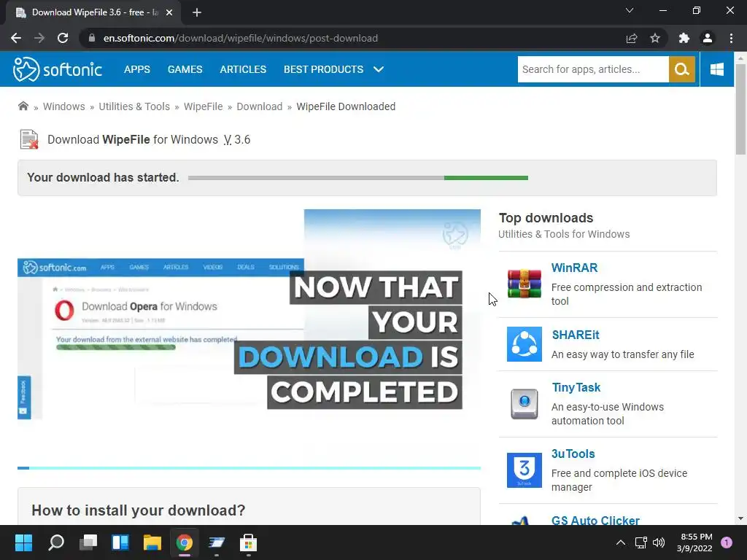
Task: Open the TinyTask title link
Action: pos(576,388)
